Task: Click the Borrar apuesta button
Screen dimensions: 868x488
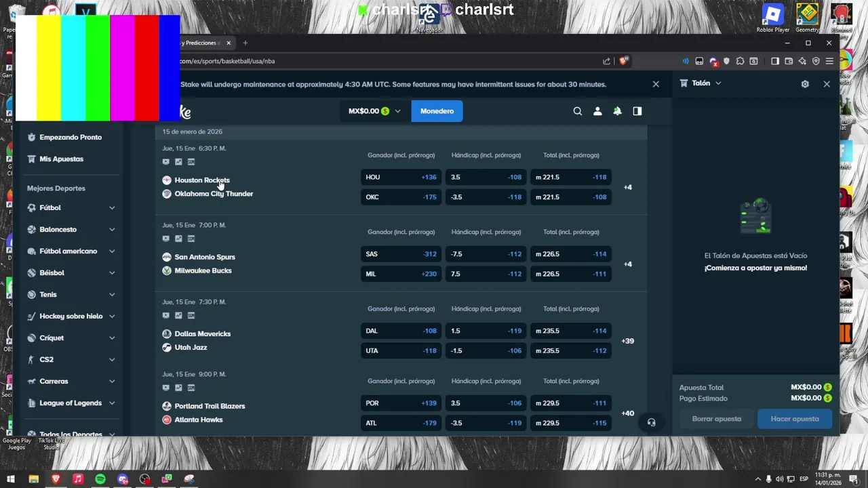Action: (717, 419)
